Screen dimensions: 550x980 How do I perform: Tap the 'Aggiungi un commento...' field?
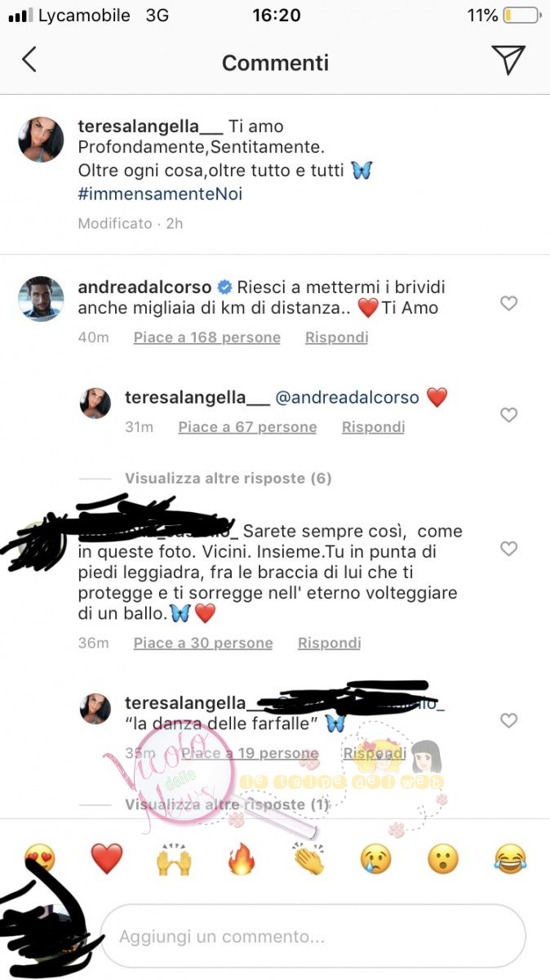[x=313, y=936]
